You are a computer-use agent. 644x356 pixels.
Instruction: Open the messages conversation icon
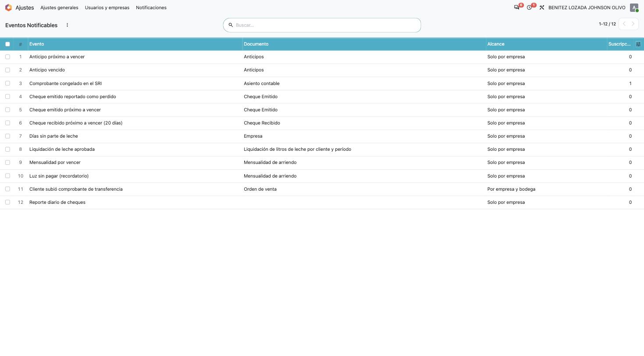[517, 7]
